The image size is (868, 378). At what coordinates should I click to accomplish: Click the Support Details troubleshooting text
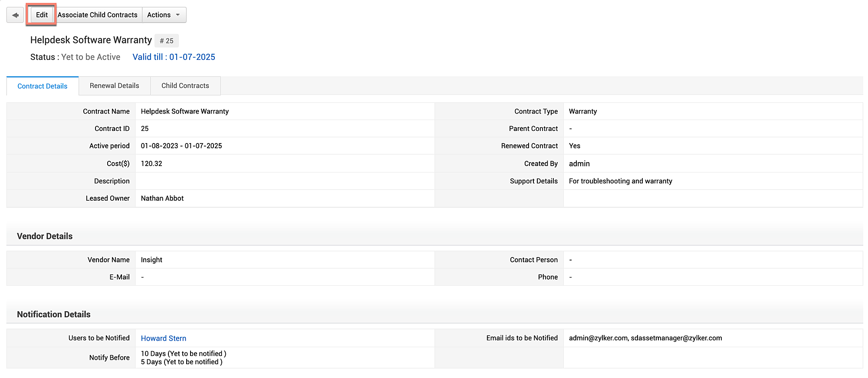tap(620, 181)
